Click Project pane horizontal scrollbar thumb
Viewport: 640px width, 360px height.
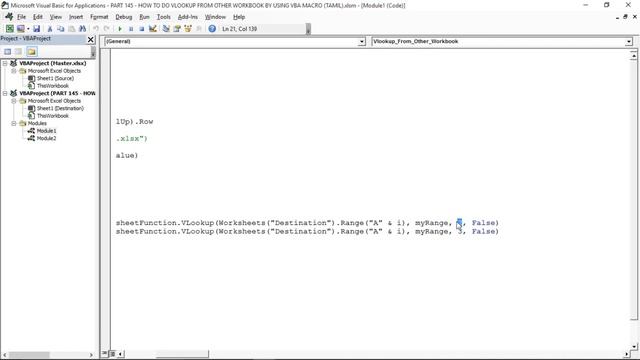click(29, 355)
